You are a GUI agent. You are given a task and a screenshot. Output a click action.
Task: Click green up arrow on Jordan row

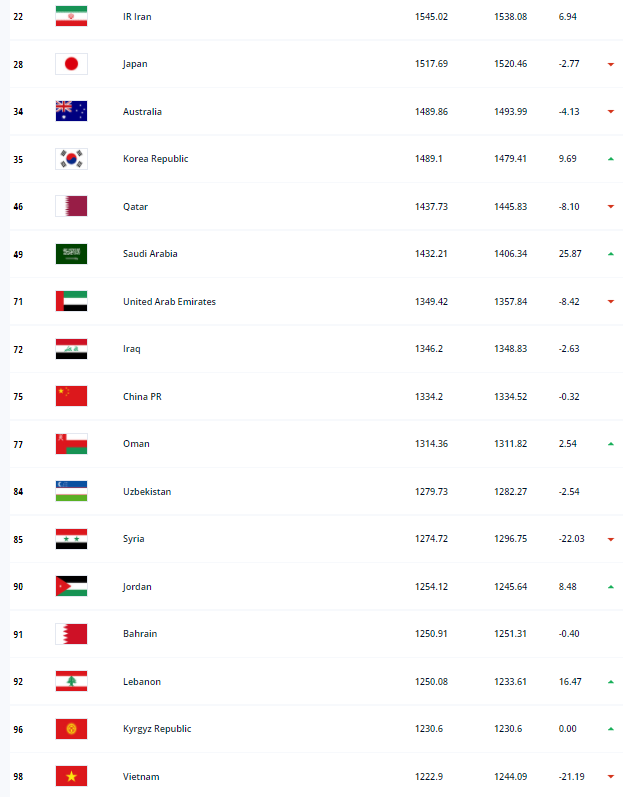[x=611, y=587]
